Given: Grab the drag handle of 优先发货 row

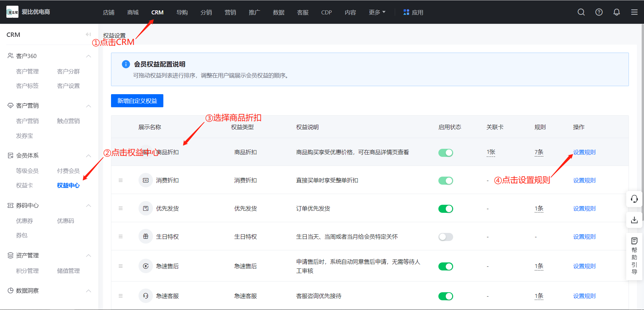Looking at the screenshot, I should point(120,208).
